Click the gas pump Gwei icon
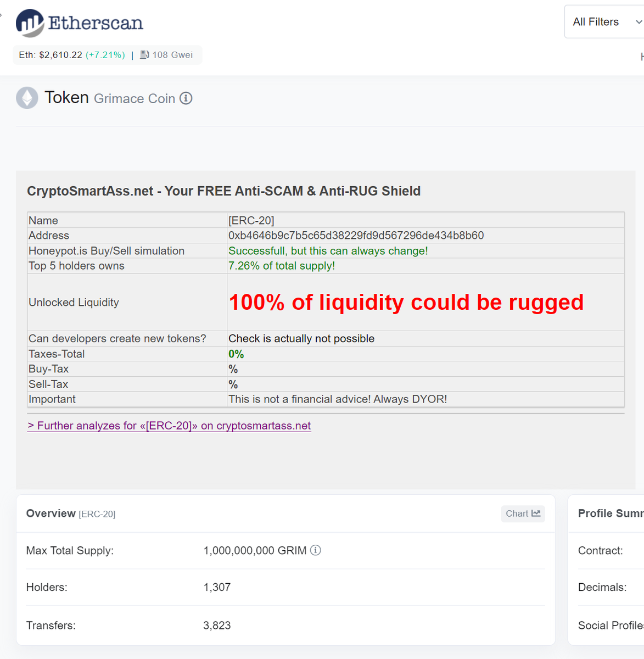The image size is (644, 659). (x=144, y=55)
